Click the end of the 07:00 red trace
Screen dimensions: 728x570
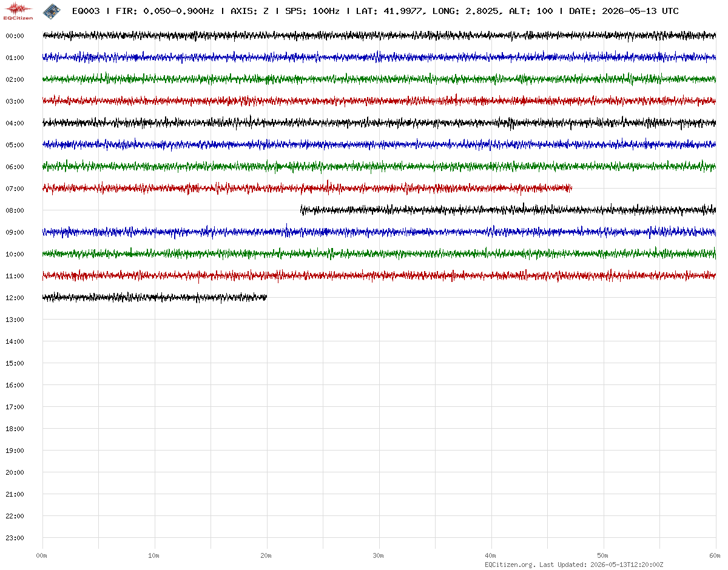571,189
